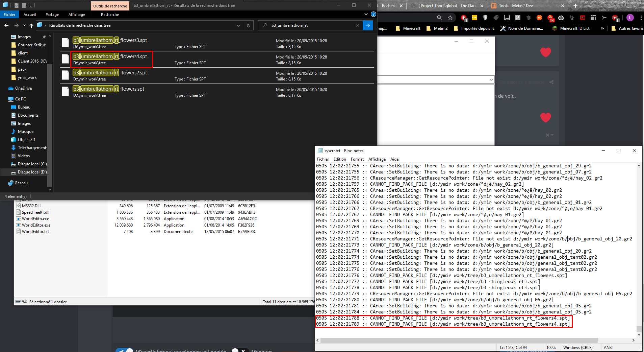Open the Autres favoris folder

click(627, 28)
